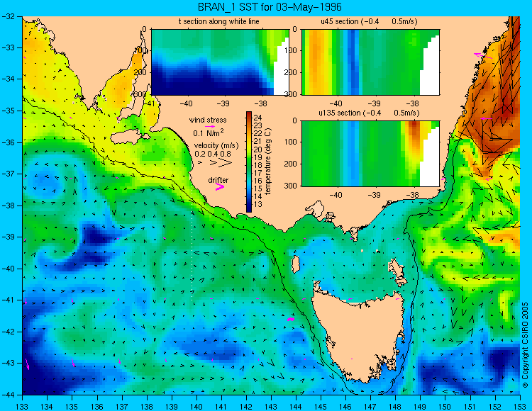Click the 13 value on the color bar

(x=257, y=204)
